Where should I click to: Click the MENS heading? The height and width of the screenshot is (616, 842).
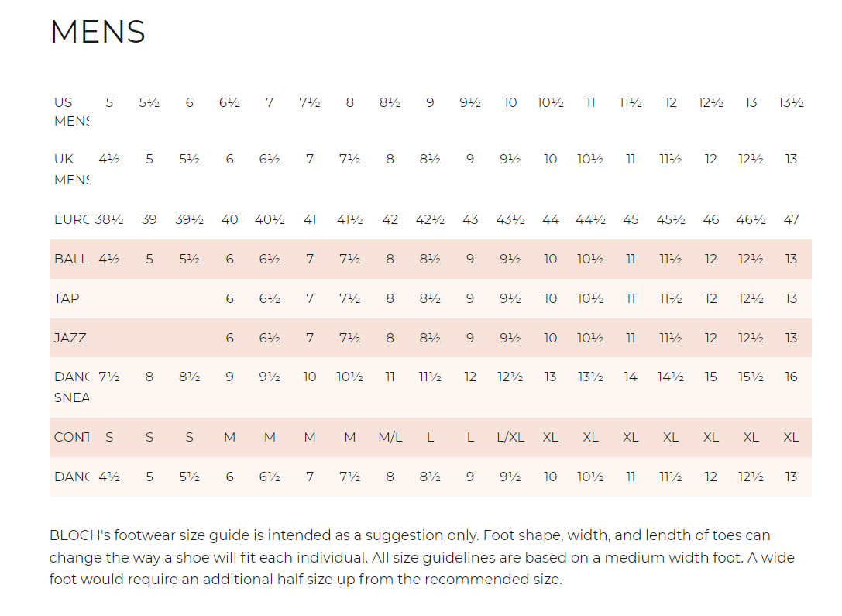coord(98,32)
